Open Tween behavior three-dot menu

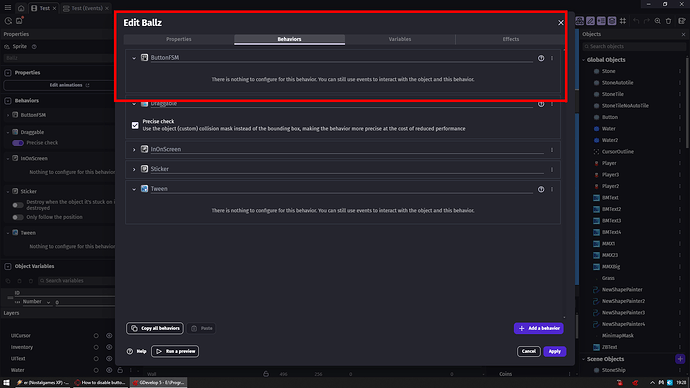[552, 189]
